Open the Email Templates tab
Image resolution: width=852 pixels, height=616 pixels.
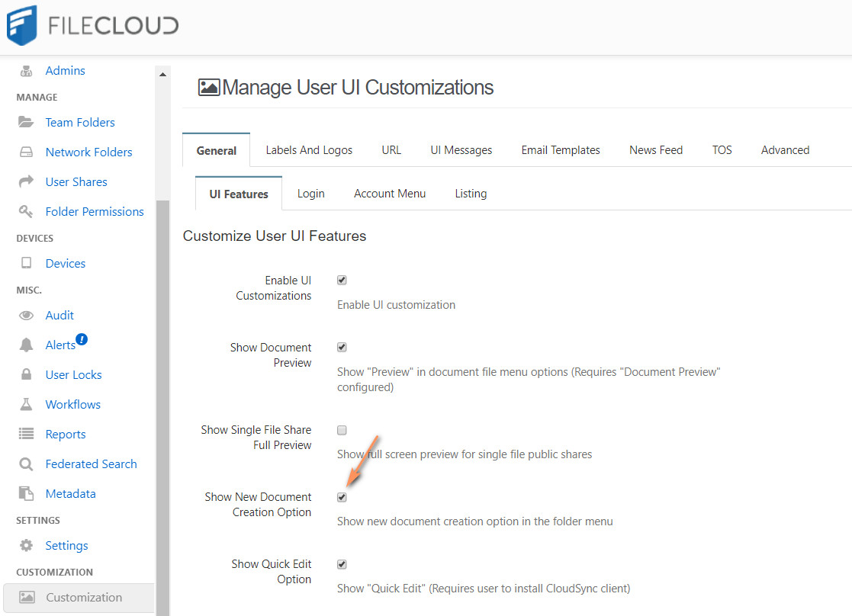click(x=561, y=150)
